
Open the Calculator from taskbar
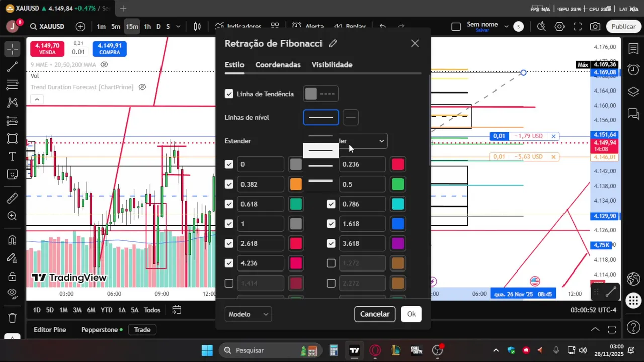tap(333, 350)
